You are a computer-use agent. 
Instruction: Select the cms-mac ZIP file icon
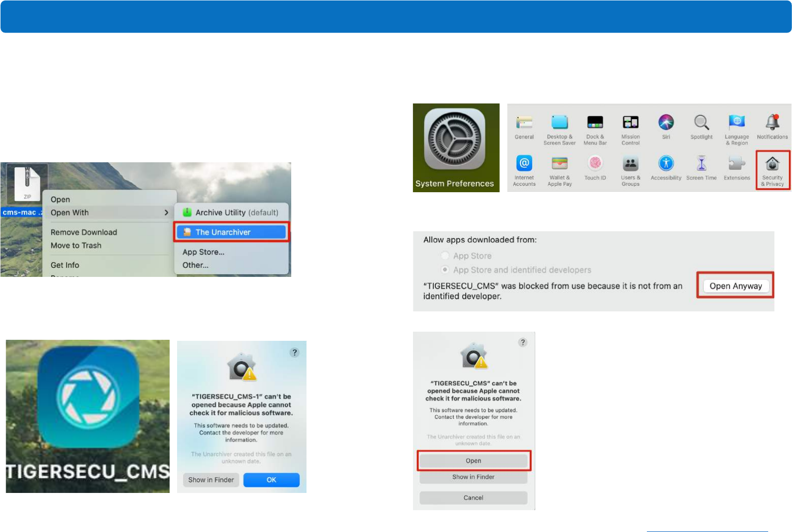[x=27, y=184]
